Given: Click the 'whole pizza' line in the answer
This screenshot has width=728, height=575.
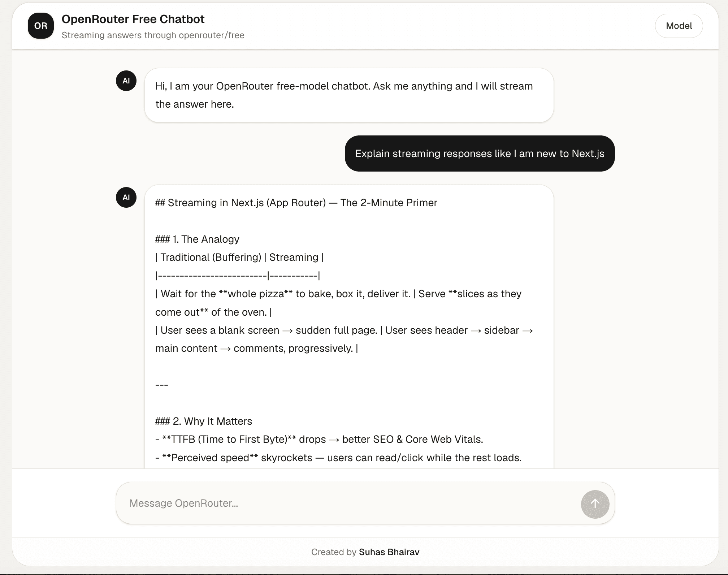Looking at the screenshot, I should click(338, 294).
